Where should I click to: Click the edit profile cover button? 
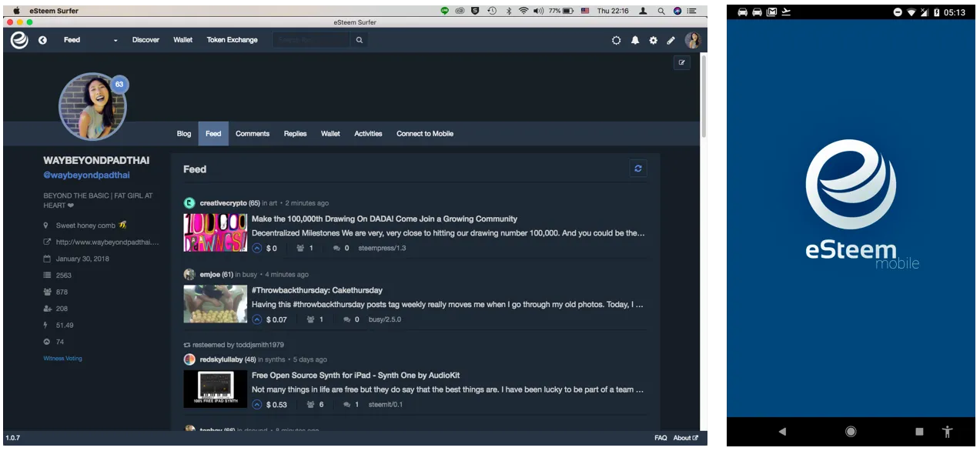[682, 63]
